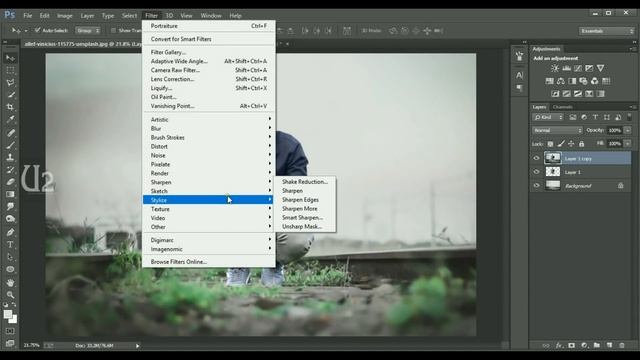The height and width of the screenshot is (360, 640).
Task: Toggle lock all
Action: 582,144
